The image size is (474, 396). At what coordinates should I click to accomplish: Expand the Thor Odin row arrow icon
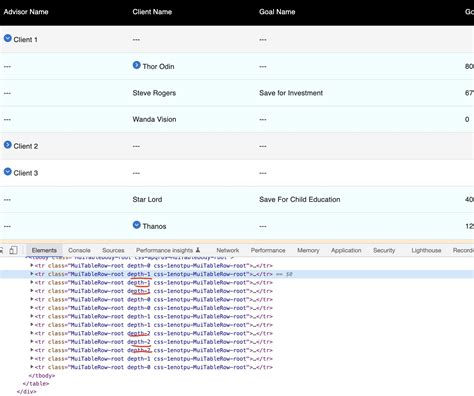pyautogui.click(x=137, y=65)
